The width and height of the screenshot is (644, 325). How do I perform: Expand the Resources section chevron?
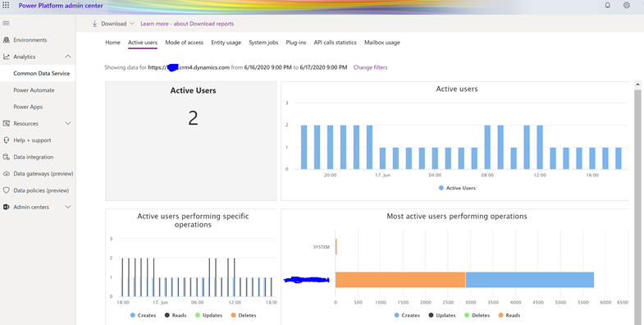pos(68,123)
